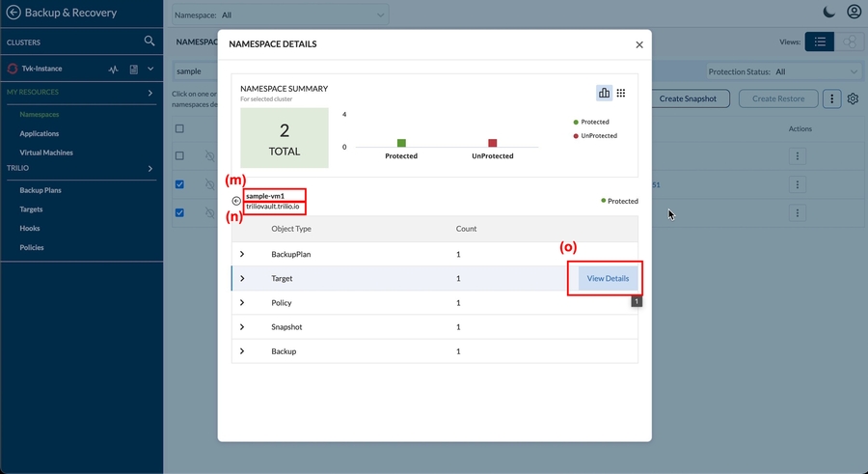868x474 pixels.
Task: Open the user profile icon
Action: pos(854,13)
